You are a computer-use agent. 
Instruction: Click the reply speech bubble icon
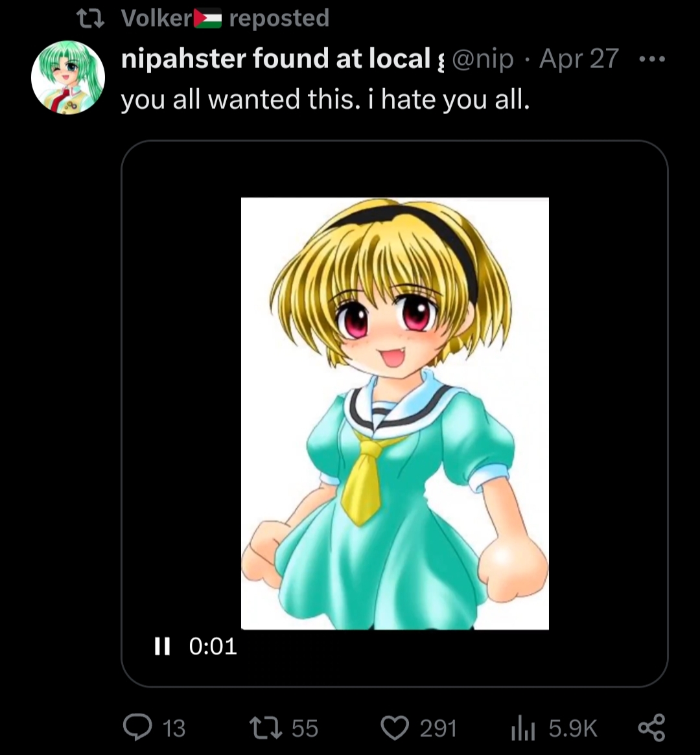click(x=137, y=728)
